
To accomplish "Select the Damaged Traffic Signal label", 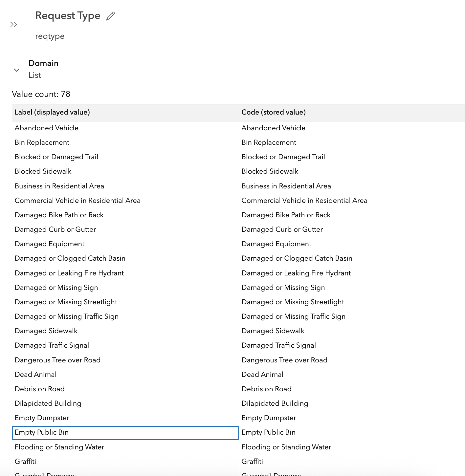I will click(52, 345).
